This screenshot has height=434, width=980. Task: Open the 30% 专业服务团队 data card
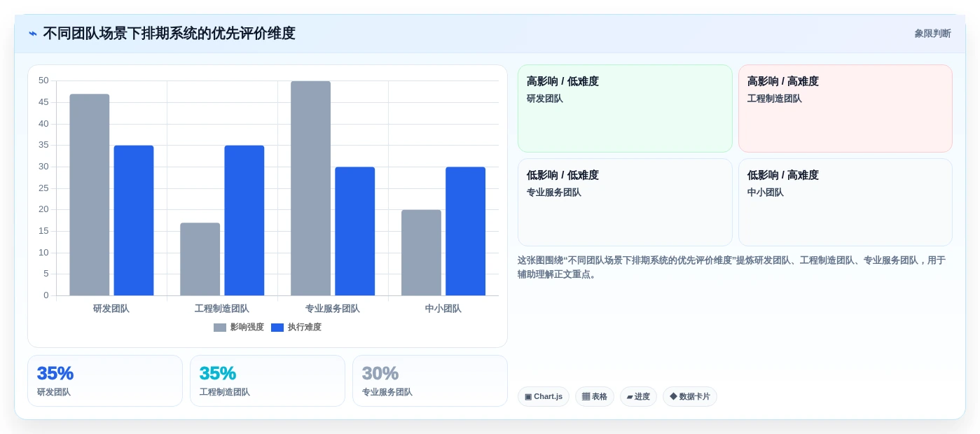[430, 381]
